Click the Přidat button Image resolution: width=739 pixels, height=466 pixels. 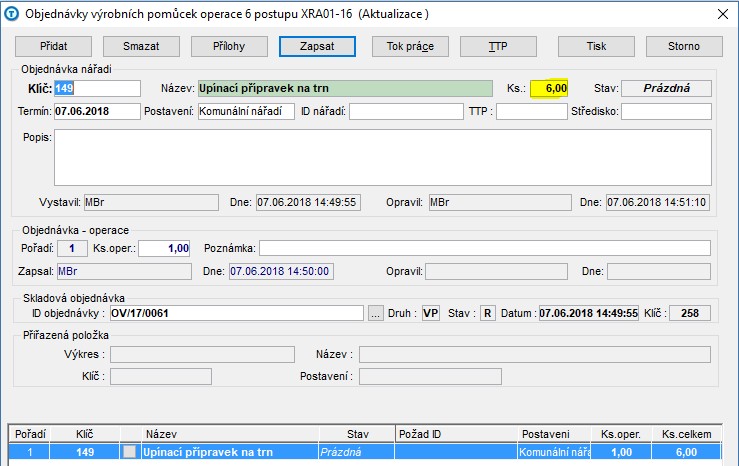pyautogui.click(x=53, y=46)
